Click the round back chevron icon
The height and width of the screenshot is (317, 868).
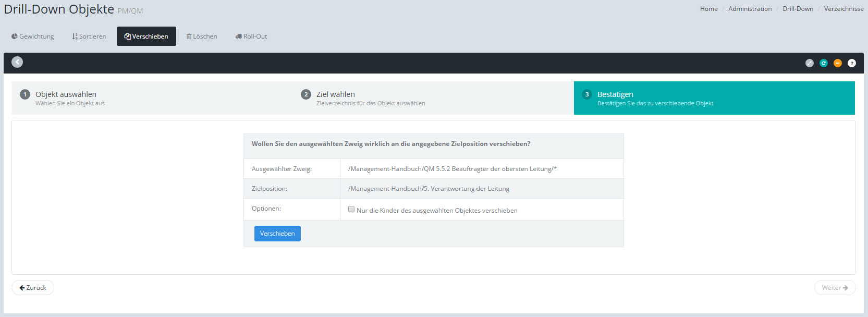17,62
